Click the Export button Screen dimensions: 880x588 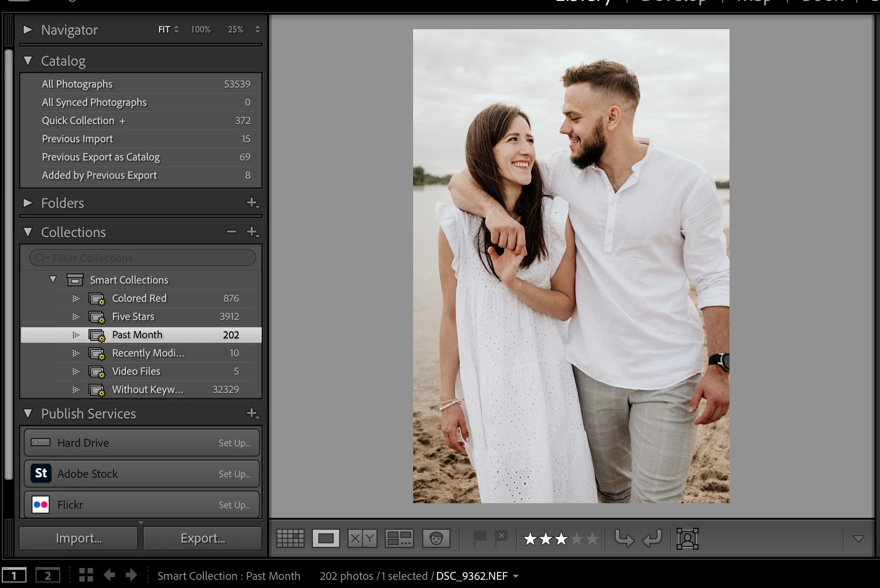[202, 538]
